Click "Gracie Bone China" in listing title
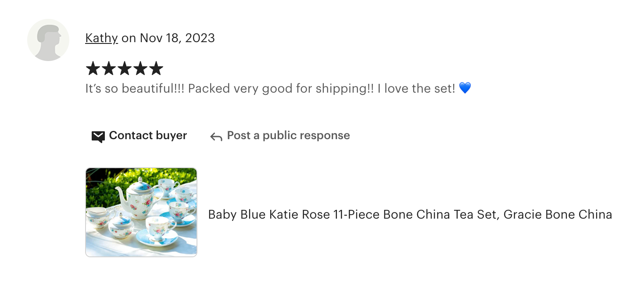Image resolution: width=644 pixels, height=288 pixels. (x=558, y=215)
